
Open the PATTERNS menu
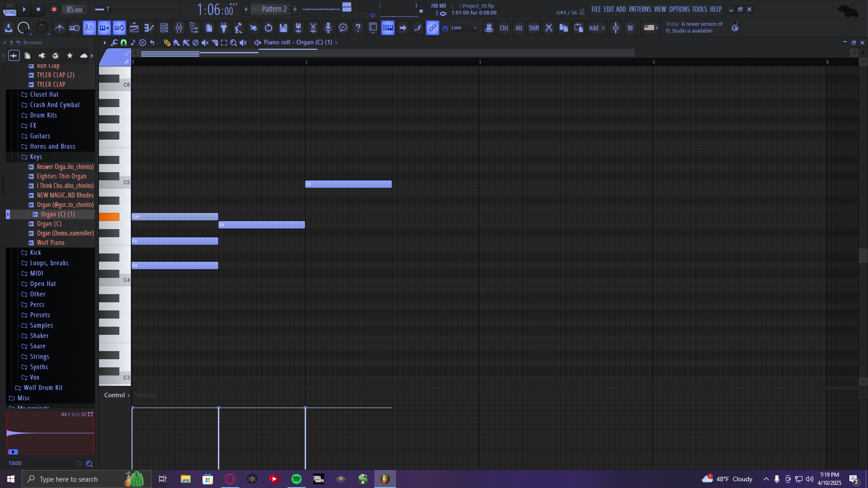(x=640, y=9)
